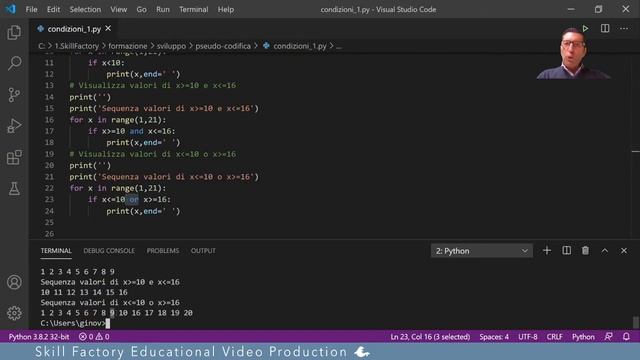This screenshot has width=640, height=360.
Task: Open the File menu
Action: (31, 9)
